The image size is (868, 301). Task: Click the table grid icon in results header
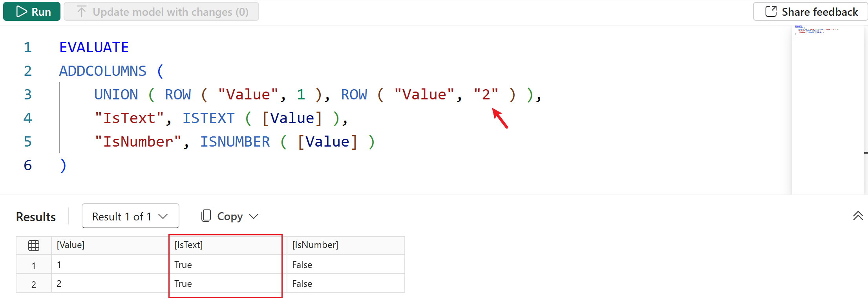point(34,246)
